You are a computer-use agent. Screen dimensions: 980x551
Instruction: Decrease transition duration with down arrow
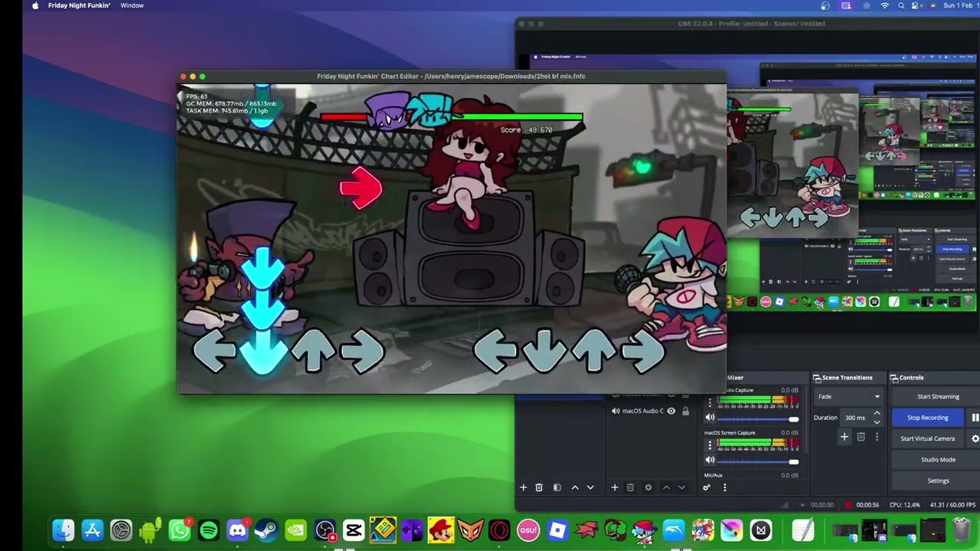click(x=877, y=422)
